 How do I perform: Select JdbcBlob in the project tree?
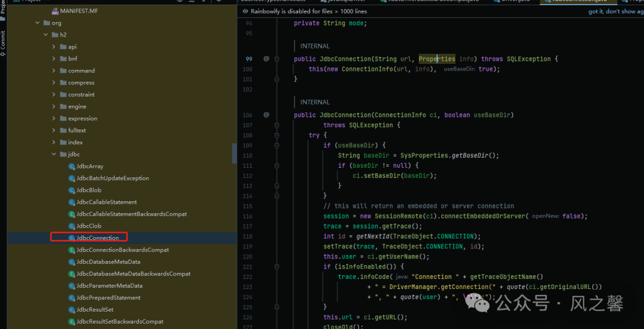tap(89, 190)
